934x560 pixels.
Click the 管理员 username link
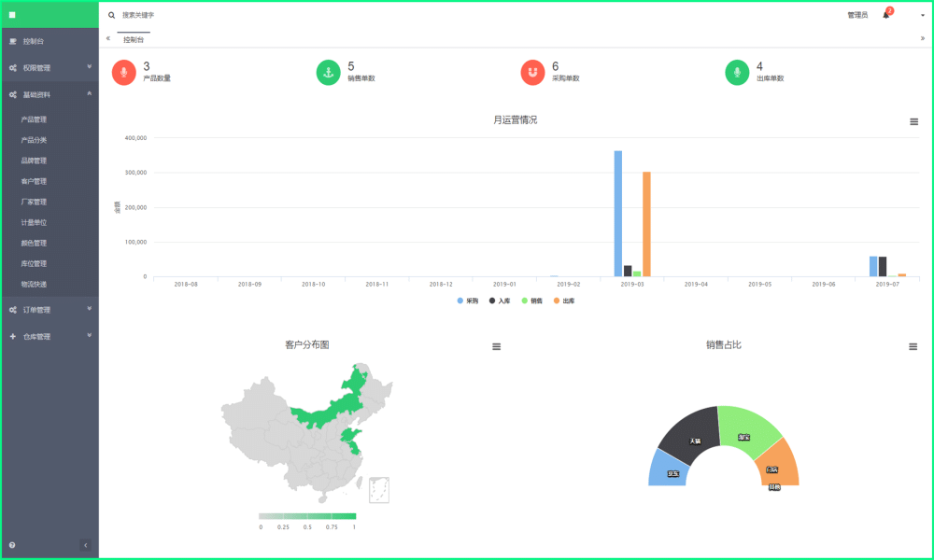(857, 15)
